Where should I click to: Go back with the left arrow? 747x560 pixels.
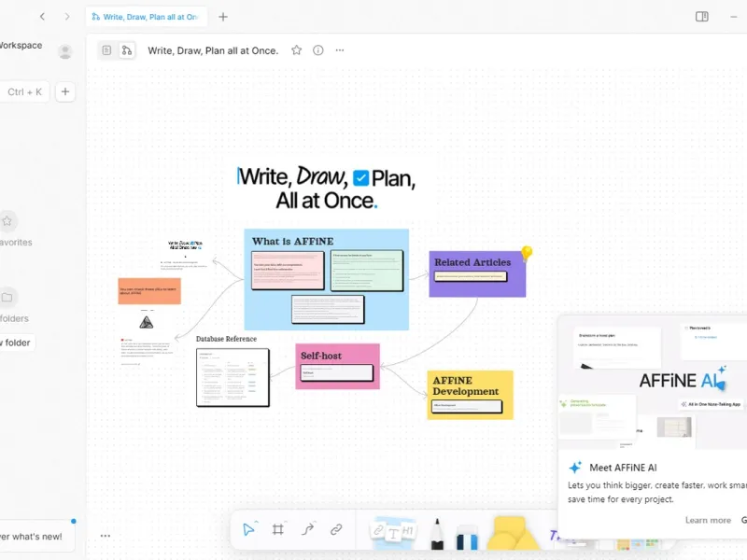tap(42, 17)
